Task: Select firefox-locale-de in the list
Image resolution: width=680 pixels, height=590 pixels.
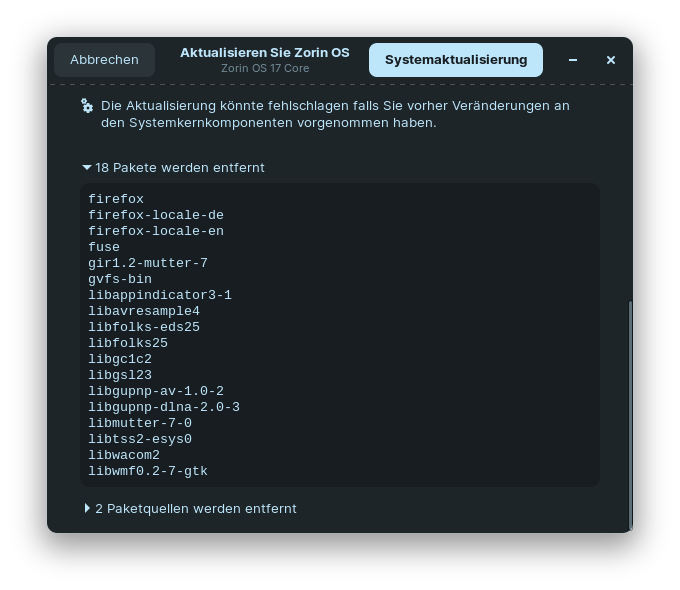Action: [x=156, y=215]
